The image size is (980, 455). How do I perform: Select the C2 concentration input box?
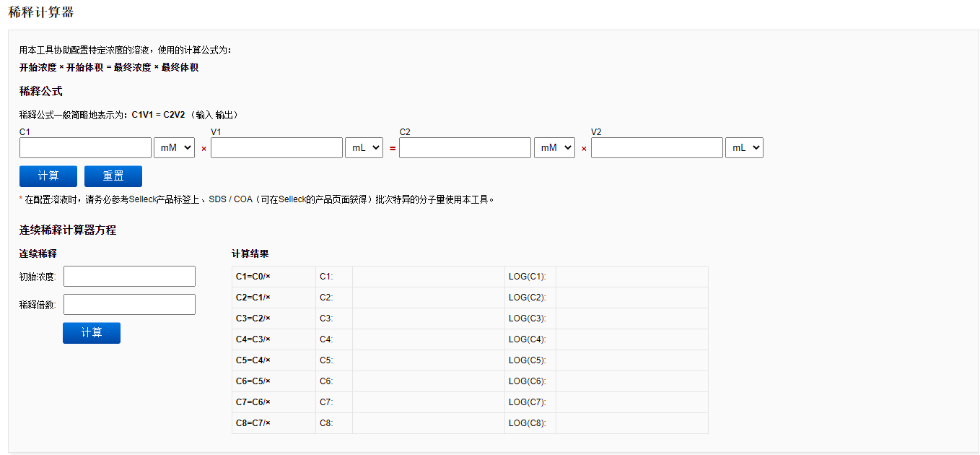(x=465, y=147)
